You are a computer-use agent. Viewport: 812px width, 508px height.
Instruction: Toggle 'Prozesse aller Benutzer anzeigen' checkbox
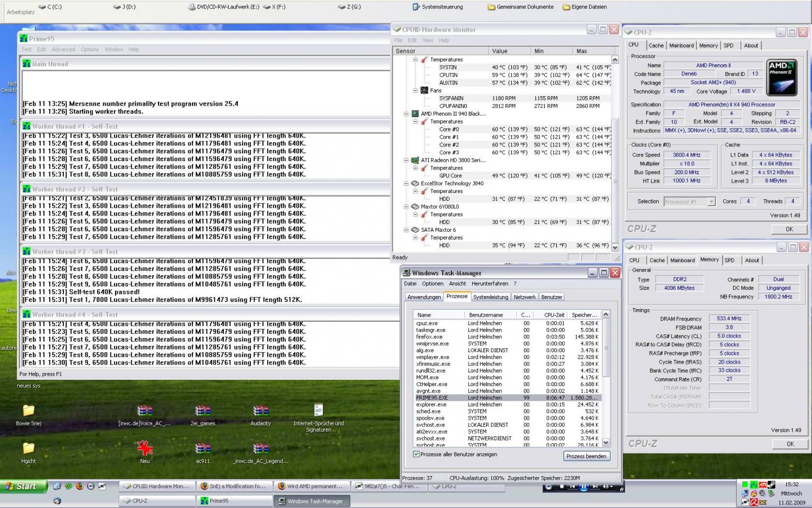[x=416, y=454]
